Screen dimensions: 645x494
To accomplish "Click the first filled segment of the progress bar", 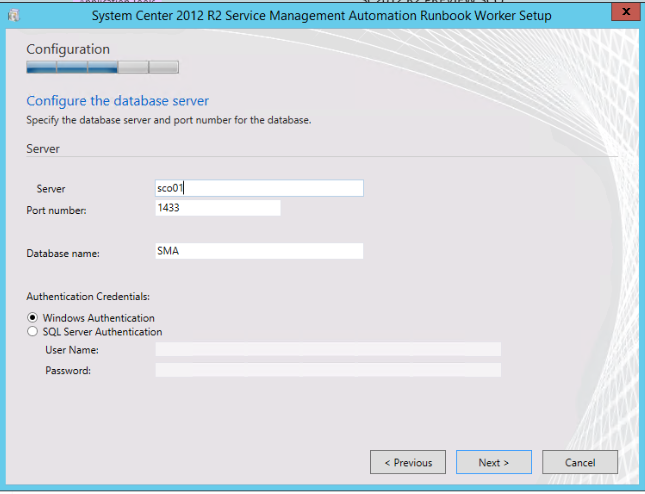I will click(x=41, y=68).
